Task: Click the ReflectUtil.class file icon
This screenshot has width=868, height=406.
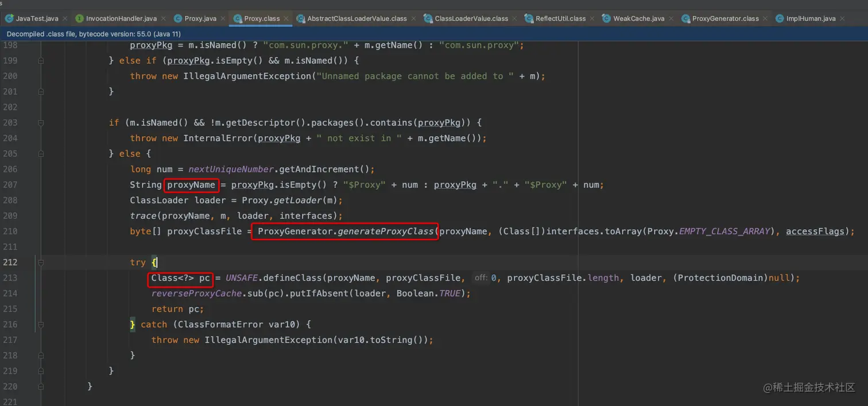Action: [529, 18]
